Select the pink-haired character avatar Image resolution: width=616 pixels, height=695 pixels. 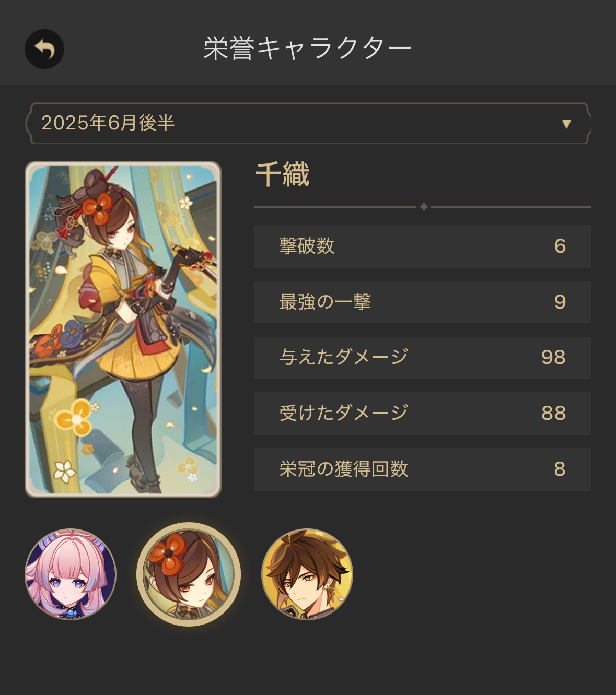tap(71, 574)
